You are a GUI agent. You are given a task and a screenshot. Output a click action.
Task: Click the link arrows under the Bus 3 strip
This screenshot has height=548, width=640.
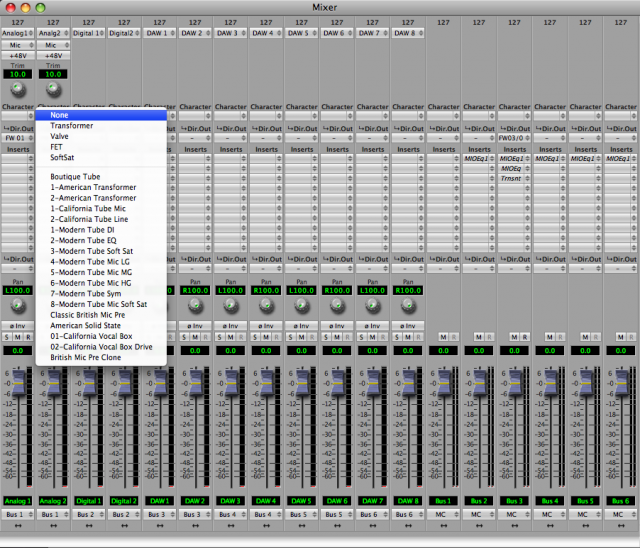click(515, 526)
